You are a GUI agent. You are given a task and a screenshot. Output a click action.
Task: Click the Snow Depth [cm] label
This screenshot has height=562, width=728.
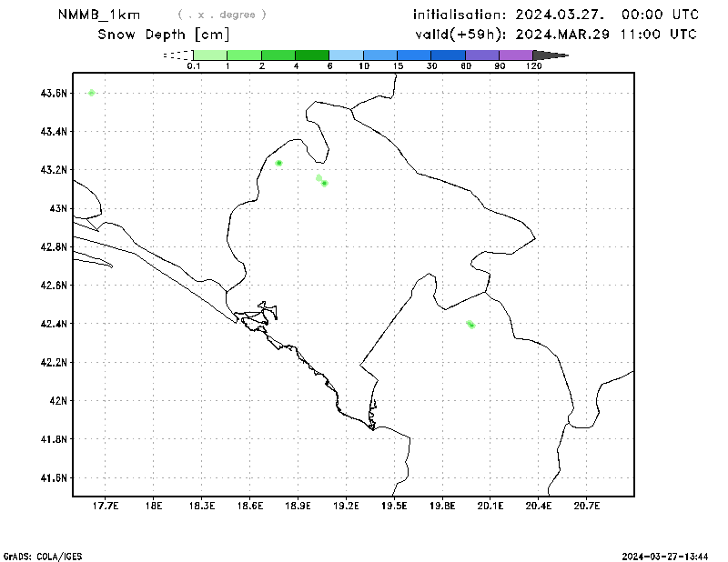164,35
